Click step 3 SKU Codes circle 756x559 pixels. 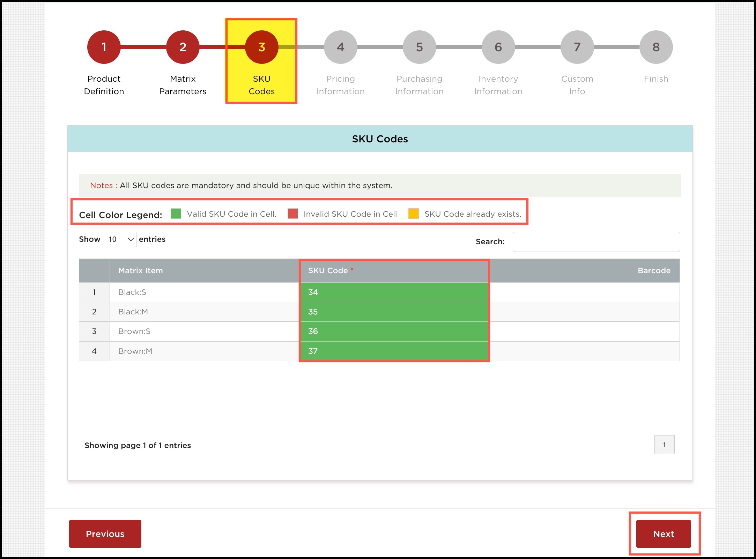(261, 47)
